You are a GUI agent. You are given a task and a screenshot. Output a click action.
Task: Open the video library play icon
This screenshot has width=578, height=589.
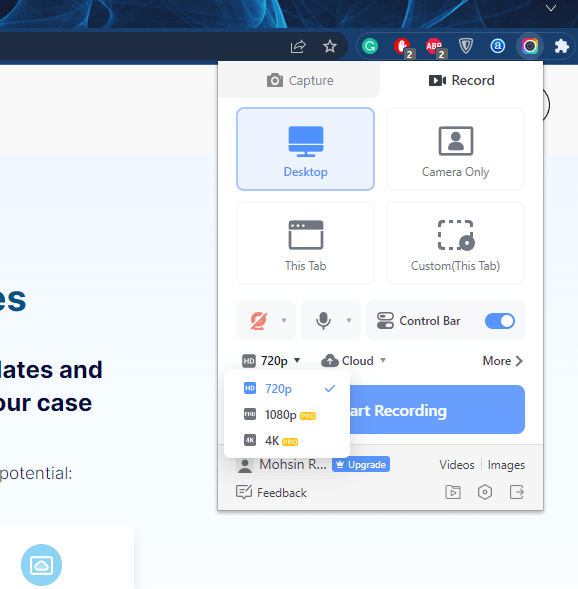[x=453, y=492]
